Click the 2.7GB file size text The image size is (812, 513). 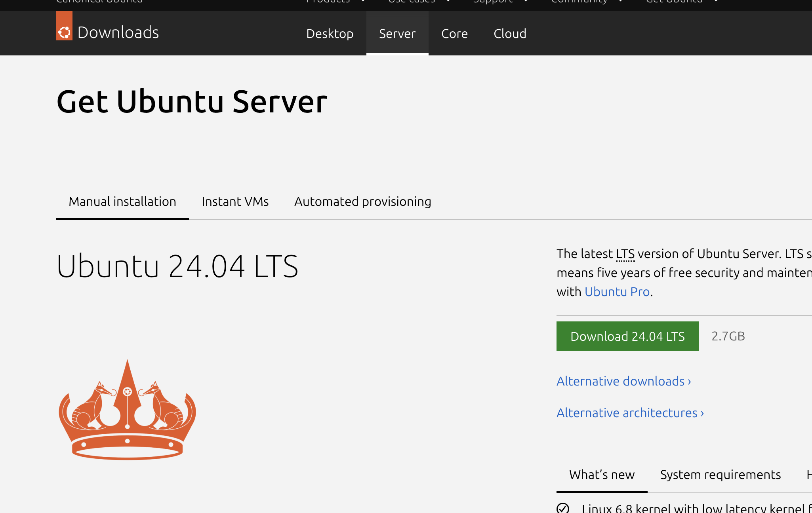point(728,336)
